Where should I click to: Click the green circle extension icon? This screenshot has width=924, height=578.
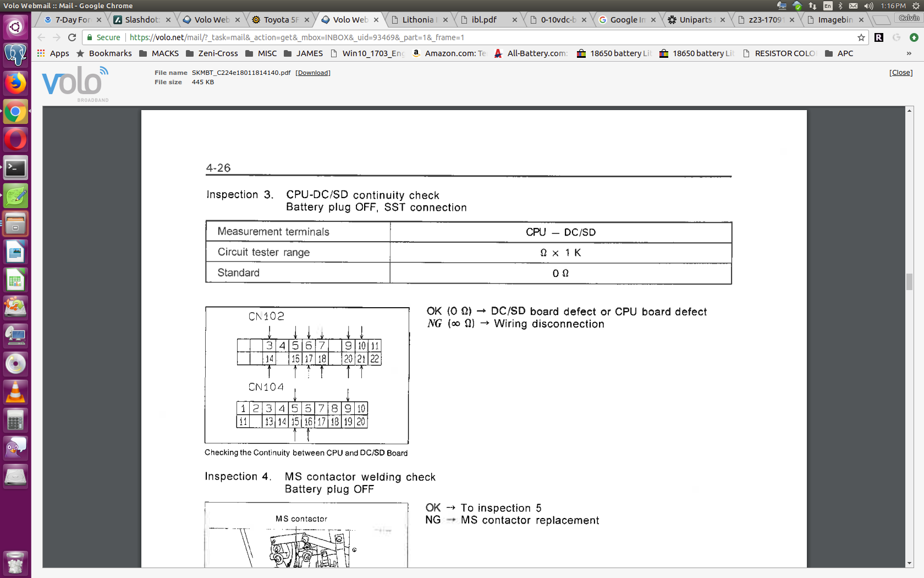(x=914, y=37)
